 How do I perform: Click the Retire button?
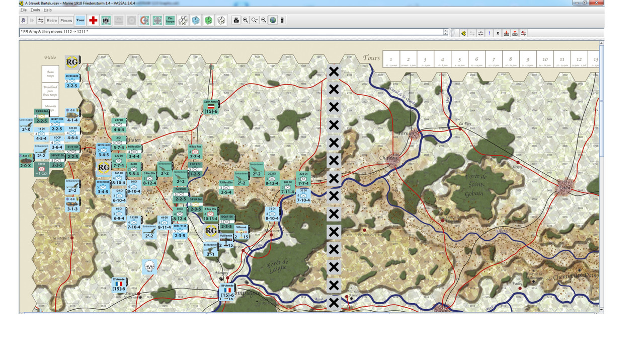52,20
